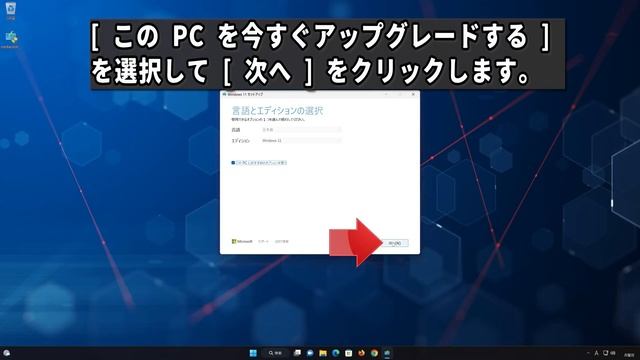Click the IME input mode indicator A
The height and width of the screenshot is (360, 640).
pos(596,353)
